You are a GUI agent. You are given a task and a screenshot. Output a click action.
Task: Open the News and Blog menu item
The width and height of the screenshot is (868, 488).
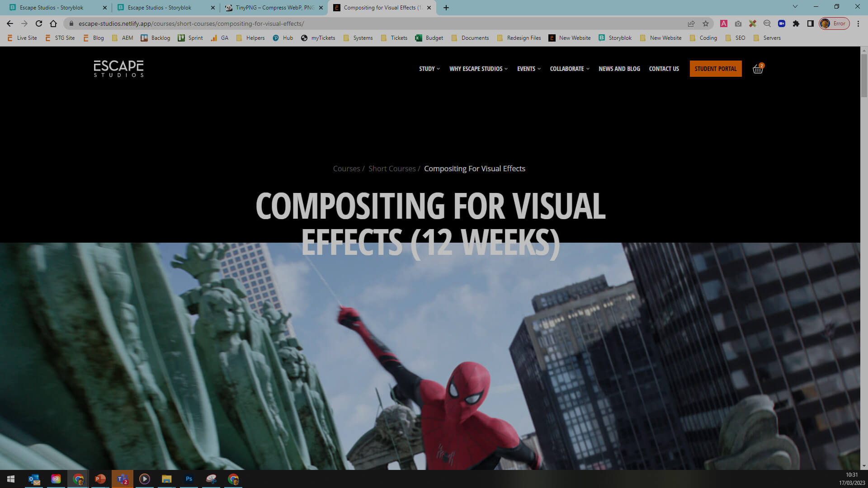619,69
